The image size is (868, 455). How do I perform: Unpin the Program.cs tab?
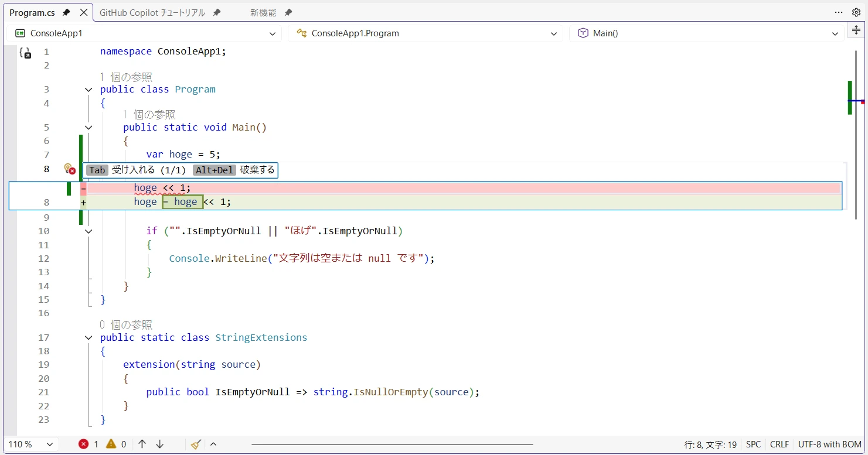pyautogui.click(x=66, y=12)
